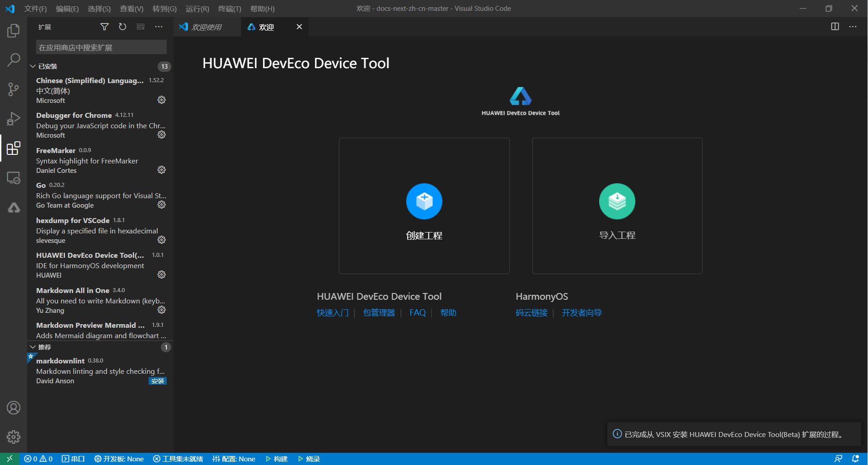
Task: Run 构建 from the status bar
Action: tap(277, 459)
